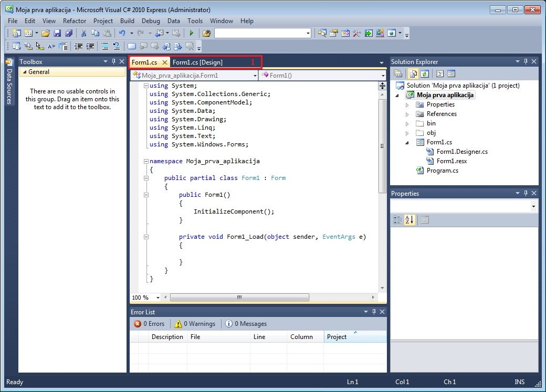Toggle auto-hide pin on Error List panel

pyautogui.click(x=374, y=312)
